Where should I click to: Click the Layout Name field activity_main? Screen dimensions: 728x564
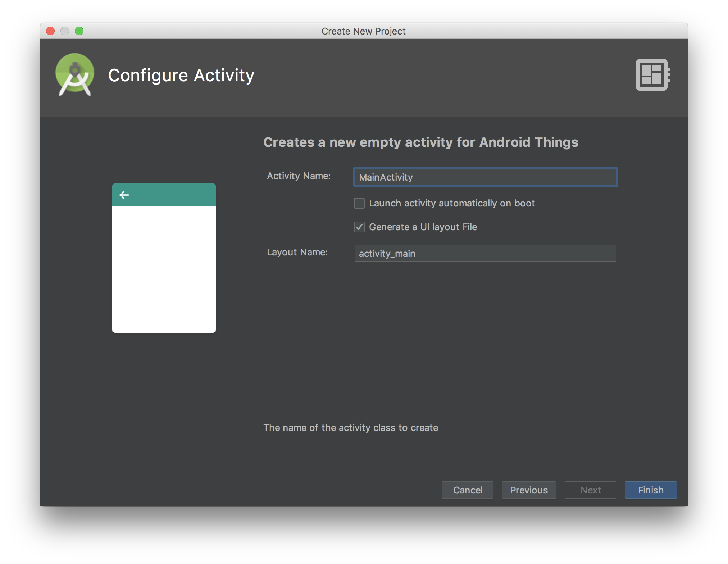485,253
